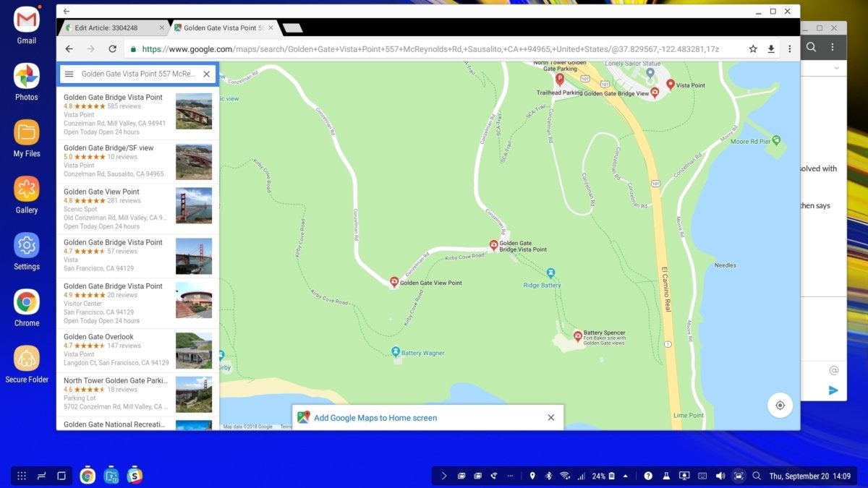Dismiss the Add to Home screen banner
The image size is (868, 488).
(x=551, y=417)
